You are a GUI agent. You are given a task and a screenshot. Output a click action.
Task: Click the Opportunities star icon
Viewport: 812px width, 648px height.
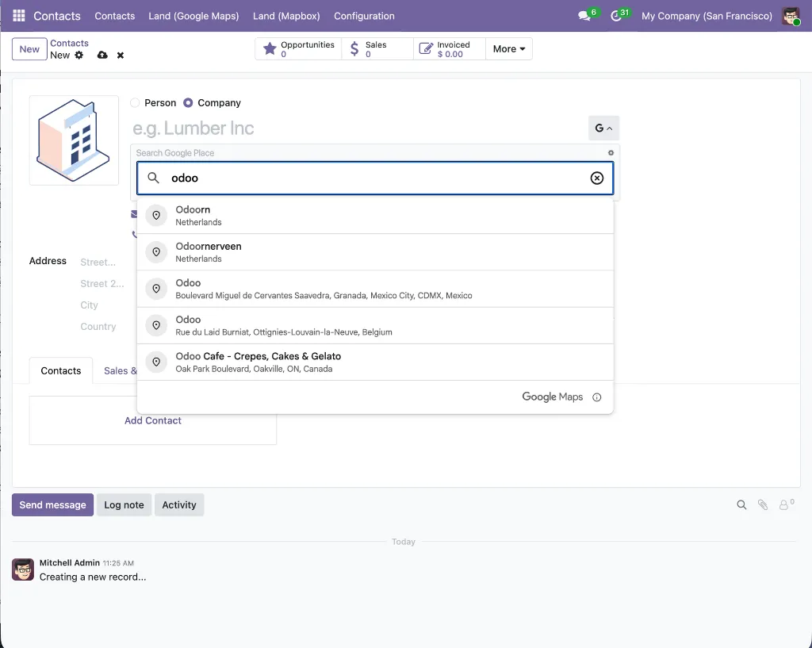(x=270, y=48)
